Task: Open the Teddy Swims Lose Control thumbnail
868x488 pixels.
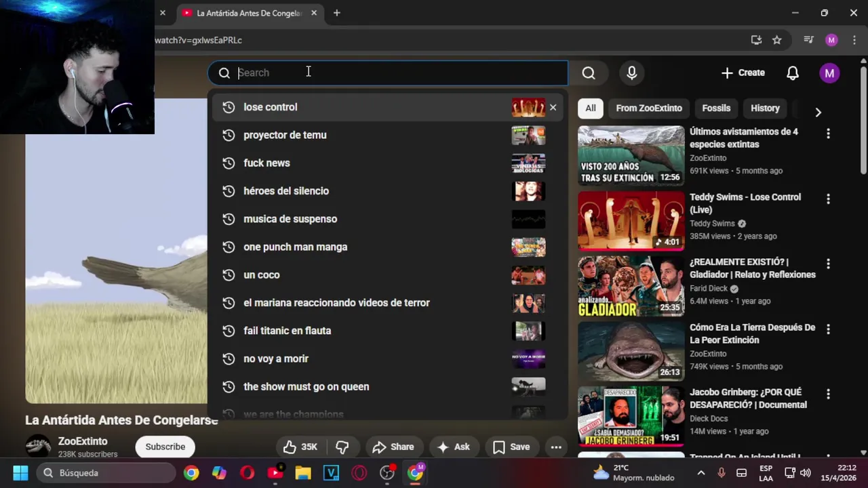Action: [x=631, y=221]
